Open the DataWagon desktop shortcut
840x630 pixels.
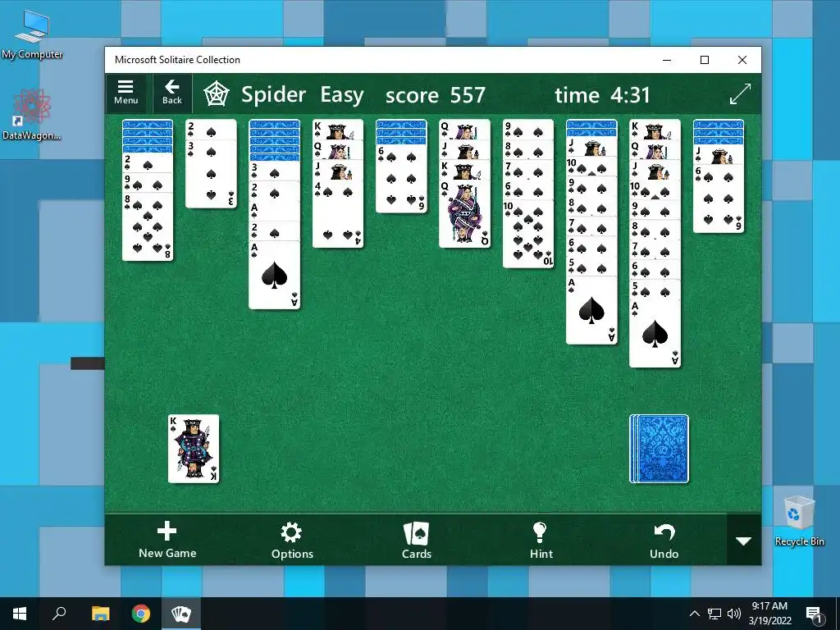pos(32,115)
